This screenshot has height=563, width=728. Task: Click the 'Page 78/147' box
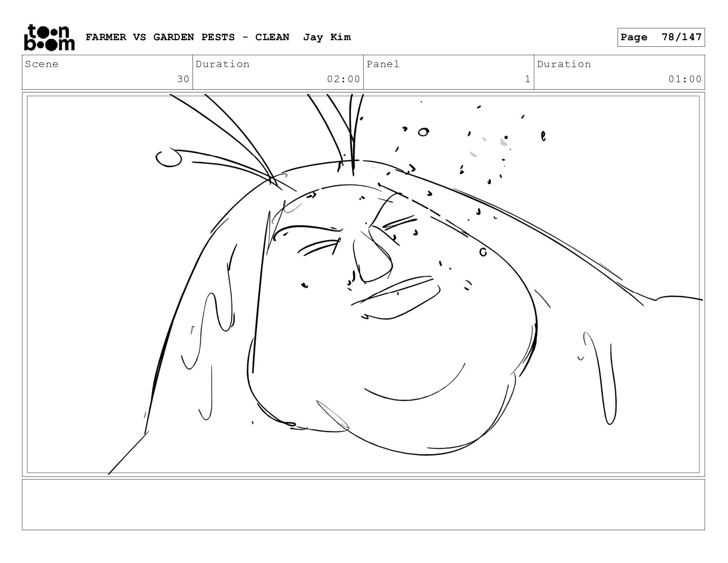[661, 37]
